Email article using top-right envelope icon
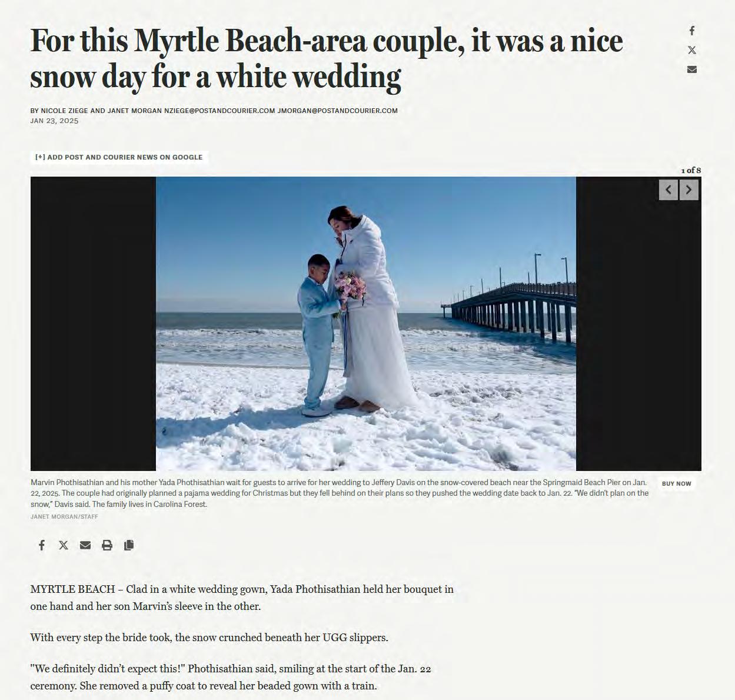 (x=692, y=69)
